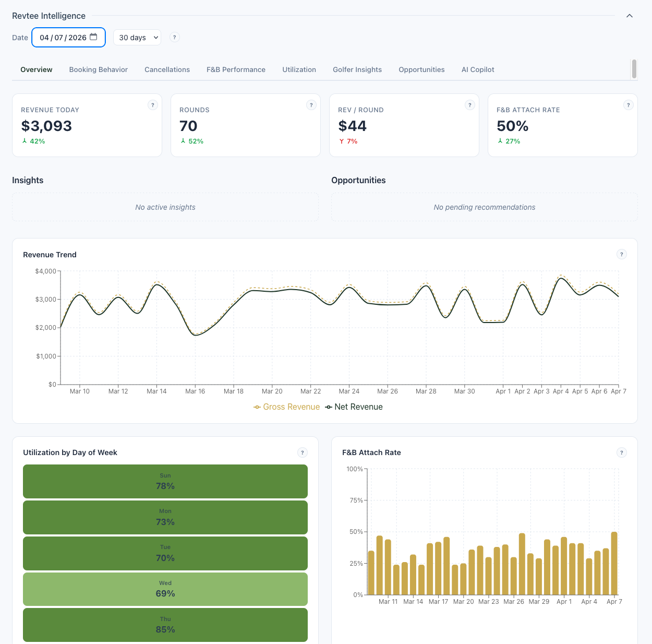Viewport: 652px width, 644px height.
Task: Open the Revenue Today help tooltip
Action: [x=152, y=105]
